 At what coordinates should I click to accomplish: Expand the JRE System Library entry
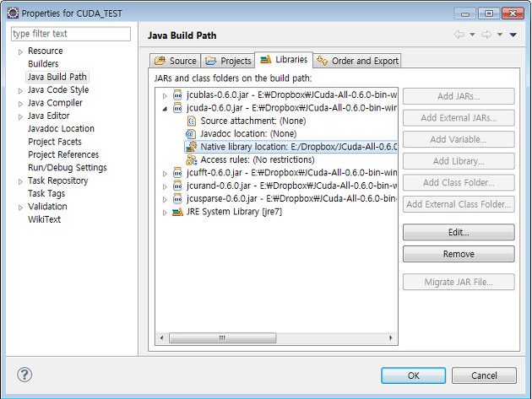165,213
